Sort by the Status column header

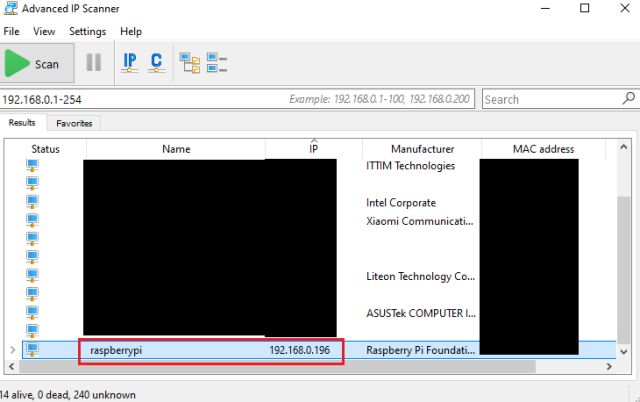[x=46, y=149]
